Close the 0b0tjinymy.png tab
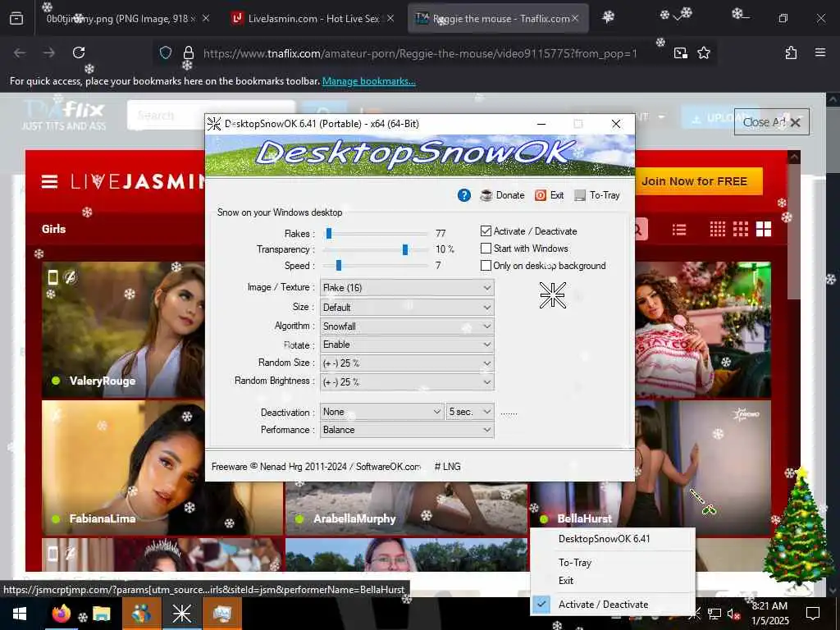The image size is (840, 630). point(206,18)
